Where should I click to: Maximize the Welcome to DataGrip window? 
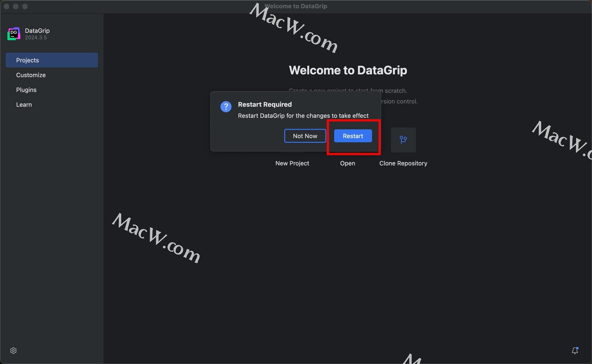25,6
